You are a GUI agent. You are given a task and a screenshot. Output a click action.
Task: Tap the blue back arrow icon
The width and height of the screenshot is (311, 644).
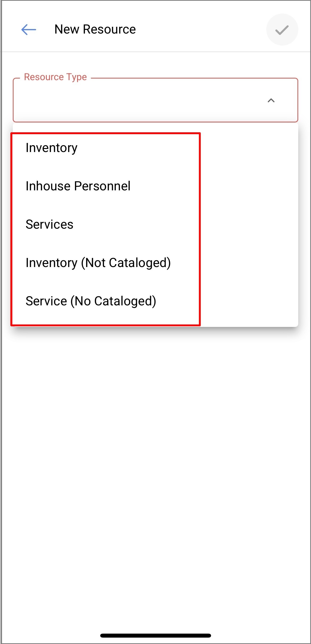tap(29, 30)
